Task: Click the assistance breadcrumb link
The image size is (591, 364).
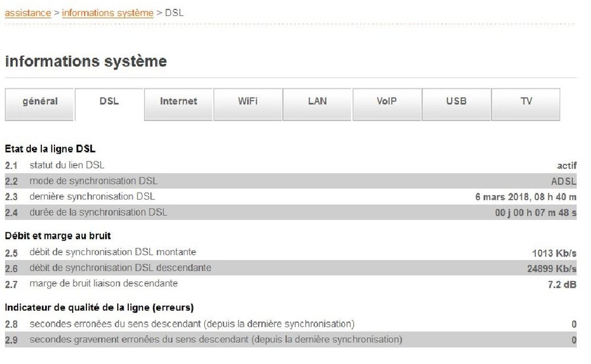Action: pos(28,13)
